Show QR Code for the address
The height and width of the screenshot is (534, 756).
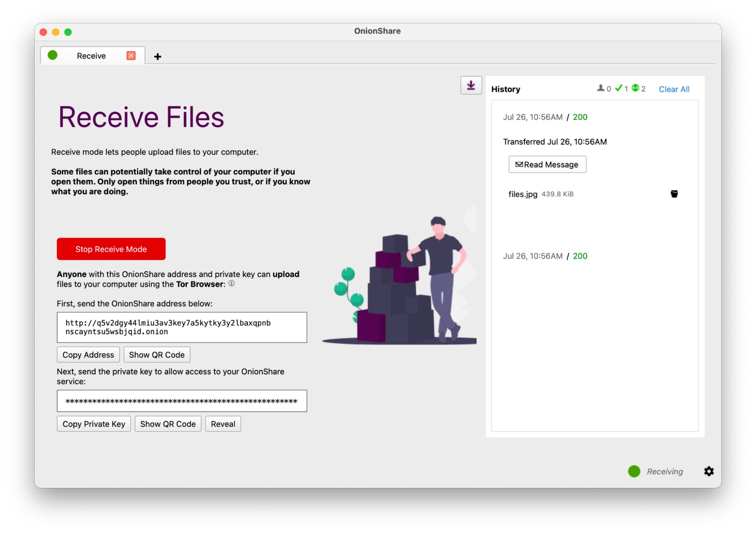[157, 355]
